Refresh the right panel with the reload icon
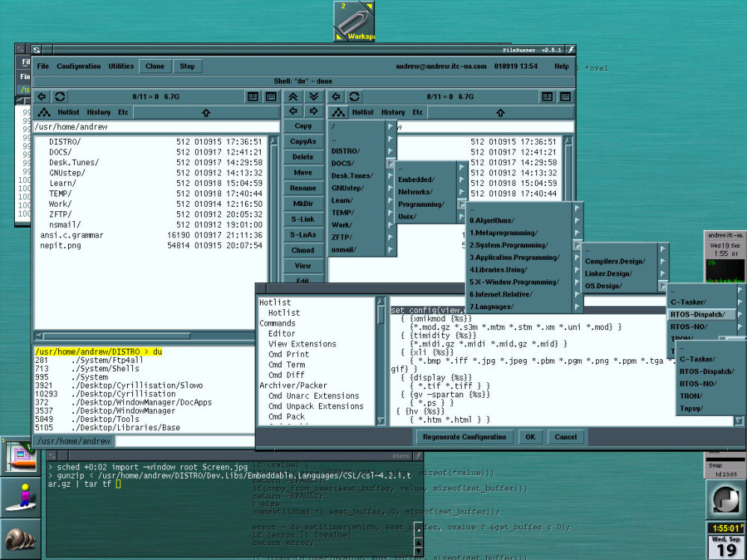The width and height of the screenshot is (747, 560). 354,96
